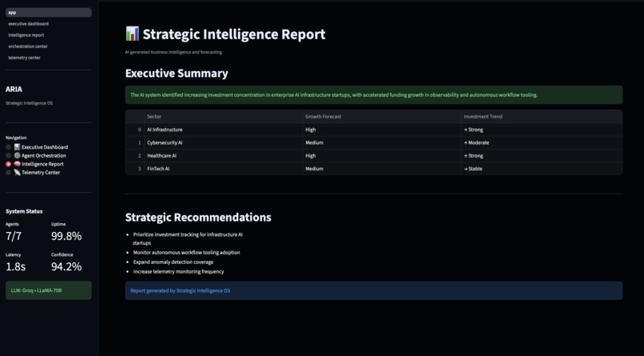The width and height of the screenshot is (644, 356).
Task: Click the Latency 1.8s metric value
Action: click(x=16, y=266)
